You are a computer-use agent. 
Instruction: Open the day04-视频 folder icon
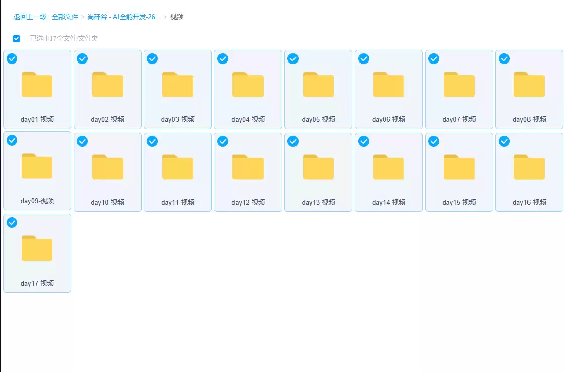[248, 84]
